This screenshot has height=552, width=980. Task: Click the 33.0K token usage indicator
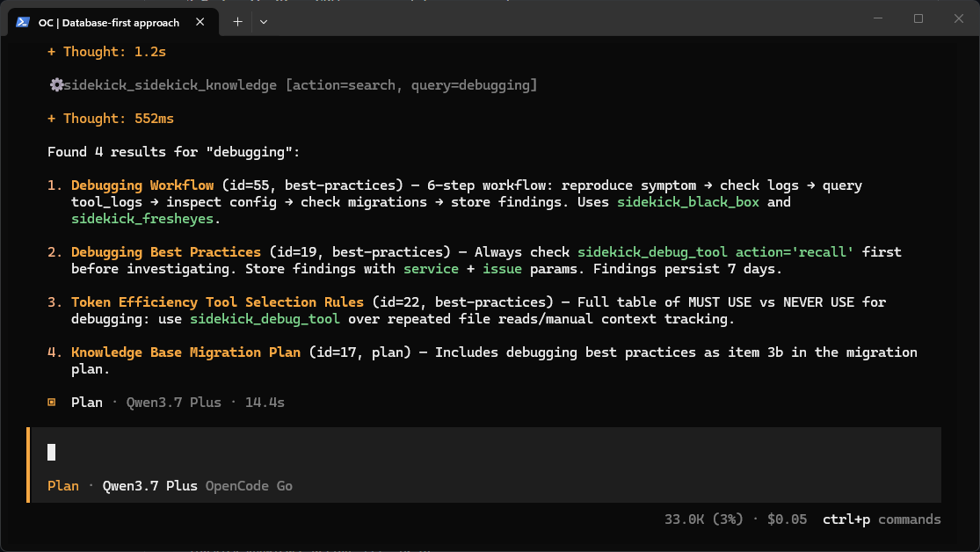pos(704,519)
